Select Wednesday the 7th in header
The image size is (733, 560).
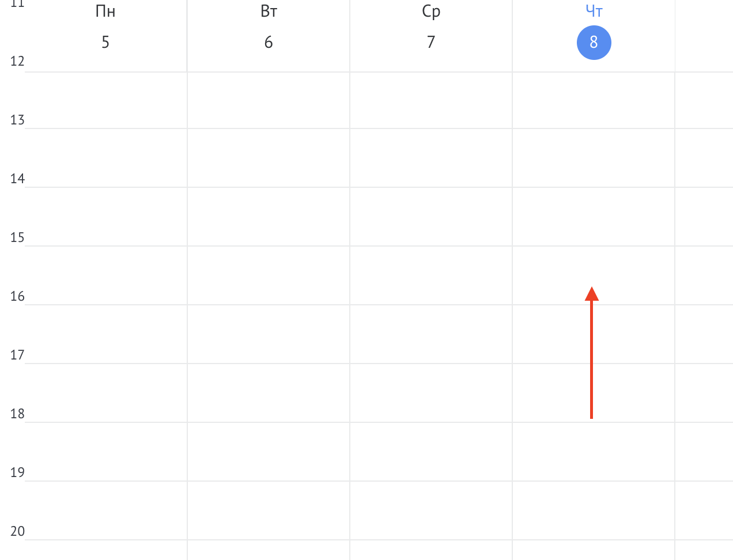click(x=431, y=42)
